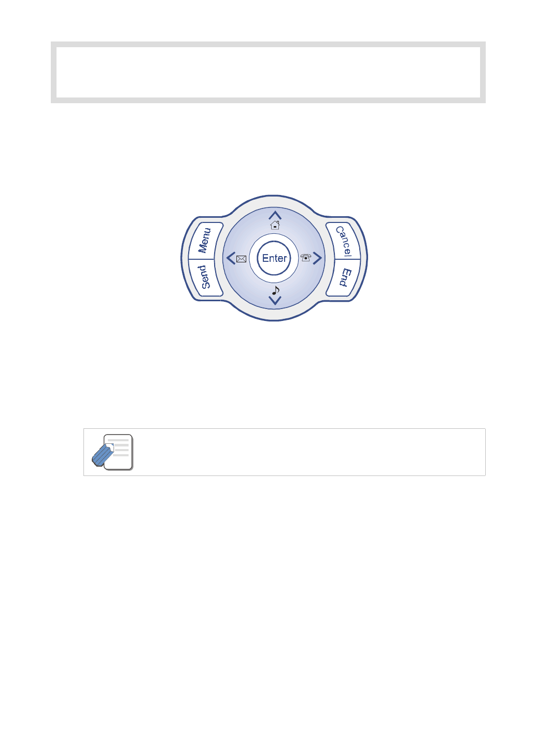This screenshot has height=756, width=535.
Task: Select the Send key
Action: pyautogui.click(x=205, y=277)
